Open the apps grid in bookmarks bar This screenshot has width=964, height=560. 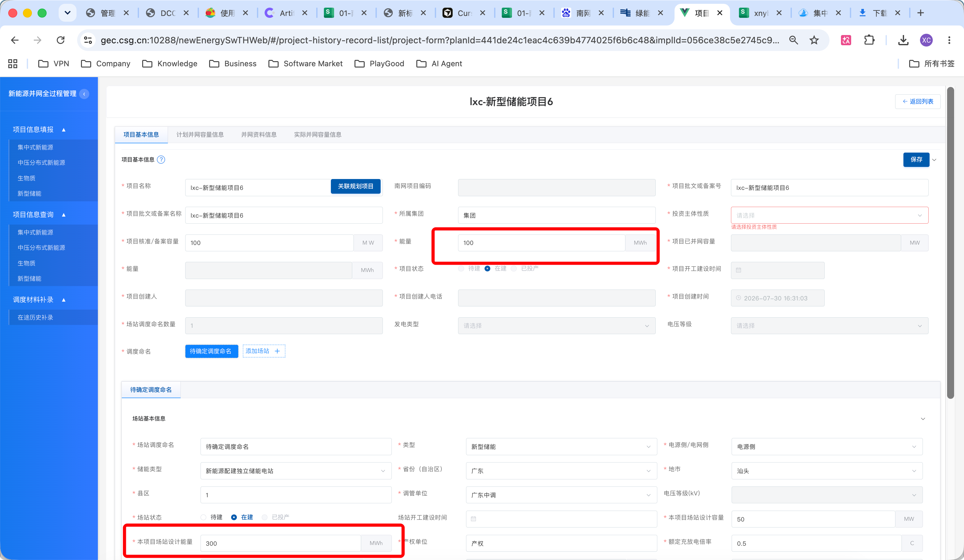pyautogui.click(x=13, y=63)
